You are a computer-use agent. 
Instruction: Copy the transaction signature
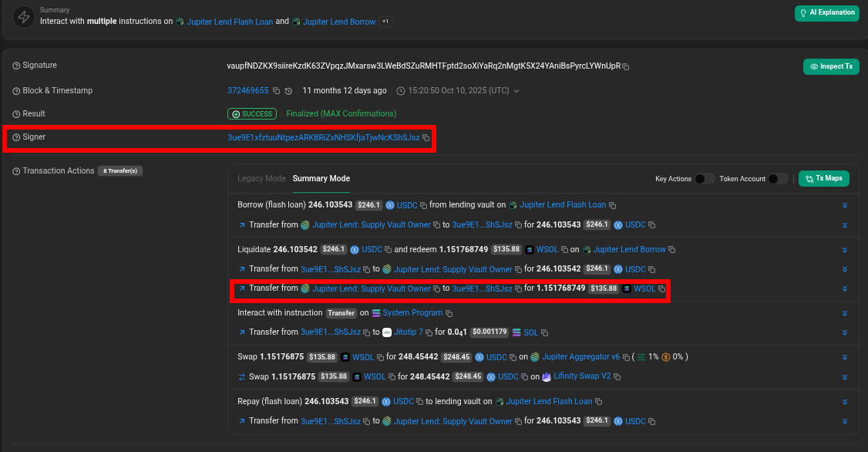tap(625, 66)
